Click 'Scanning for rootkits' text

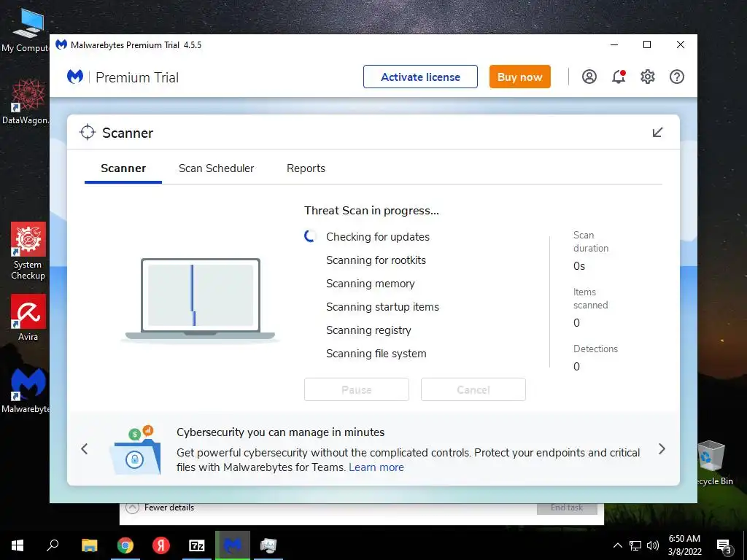[x=376, y=260]
